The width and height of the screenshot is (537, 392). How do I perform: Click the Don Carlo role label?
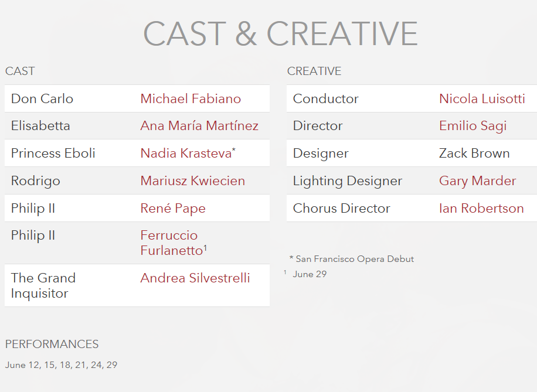tap(42, 98)
